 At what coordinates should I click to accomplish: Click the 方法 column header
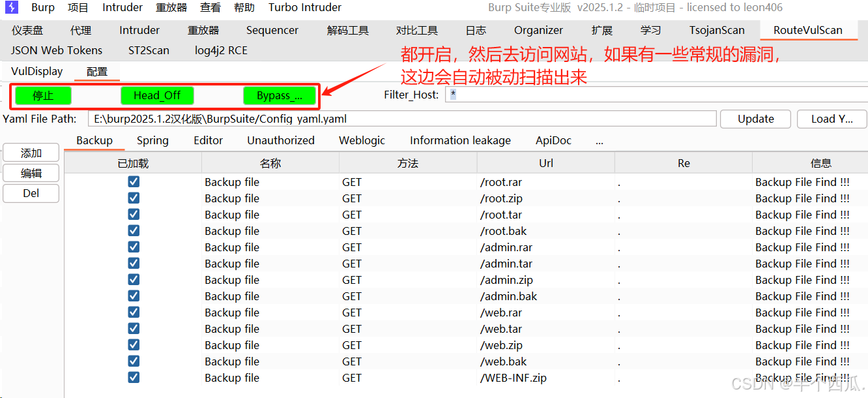click(x=408, y=163)
